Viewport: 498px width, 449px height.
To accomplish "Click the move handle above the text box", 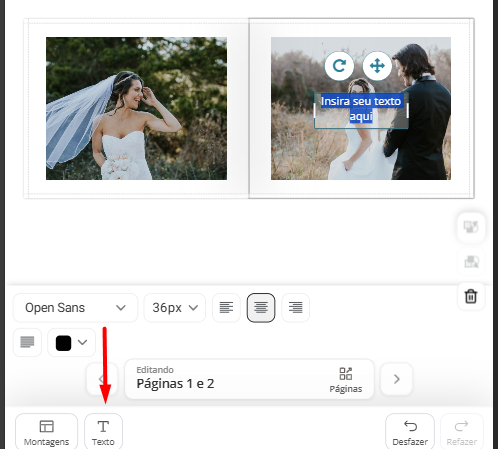I will pos(377,66).
